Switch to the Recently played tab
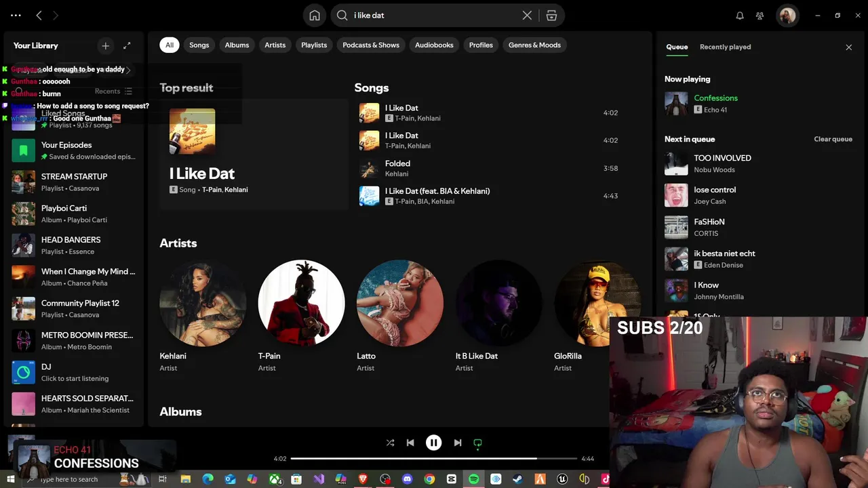Image resolution: width=868 pixels, height=488 pixels. coord(725,47)
